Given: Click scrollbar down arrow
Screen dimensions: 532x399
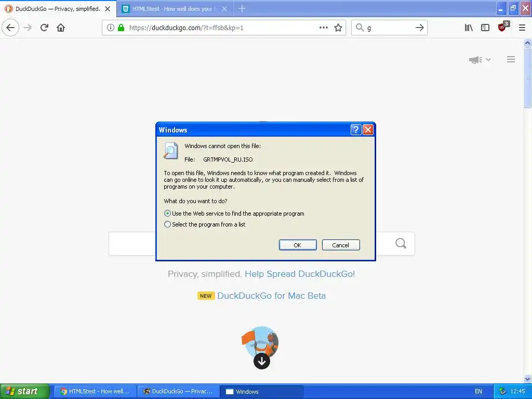Looking at the screenshot, I should [x=527, y=379].
